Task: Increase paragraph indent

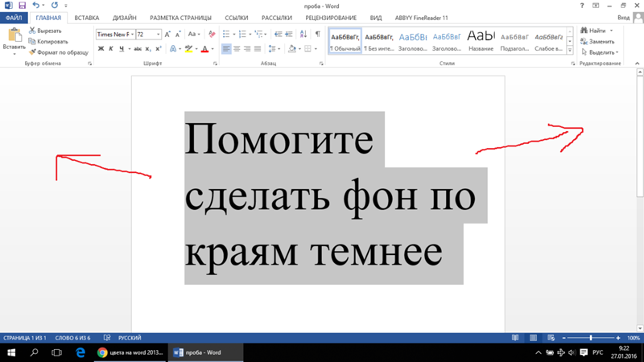Action: pyautogui.click(x=289, y=34)
